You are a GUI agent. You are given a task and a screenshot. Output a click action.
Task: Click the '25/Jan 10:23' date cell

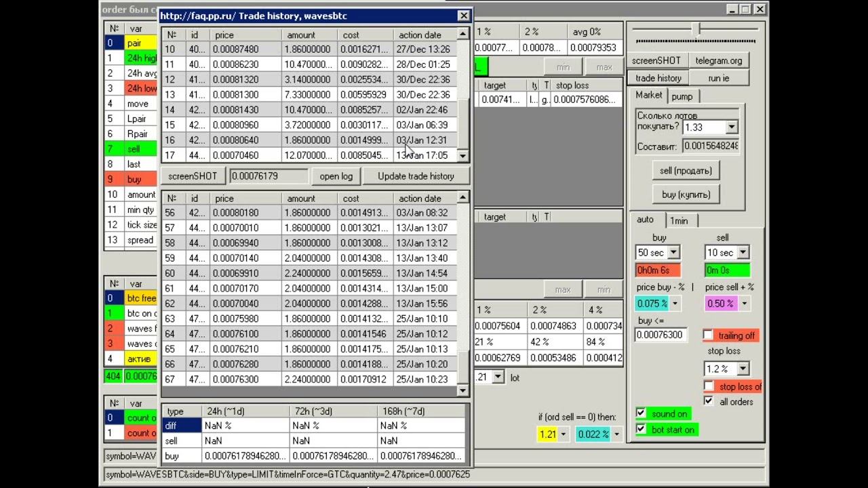[x=426, y=380]
